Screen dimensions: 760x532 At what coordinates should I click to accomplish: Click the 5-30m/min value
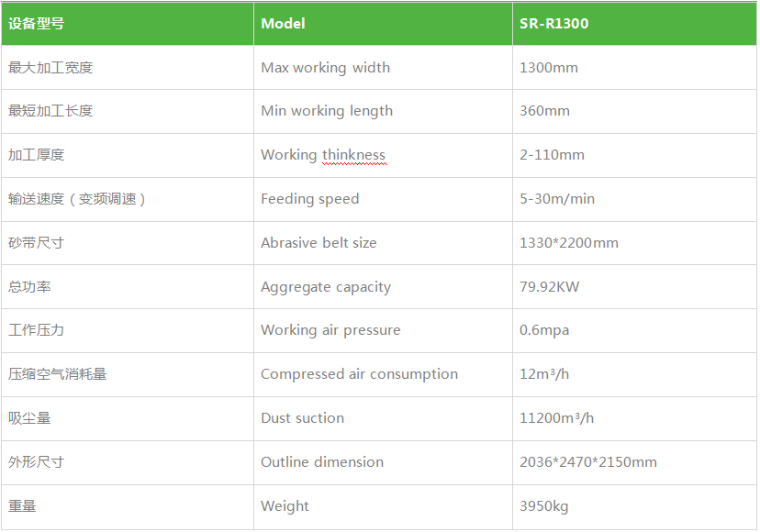[x=556, y=199]
